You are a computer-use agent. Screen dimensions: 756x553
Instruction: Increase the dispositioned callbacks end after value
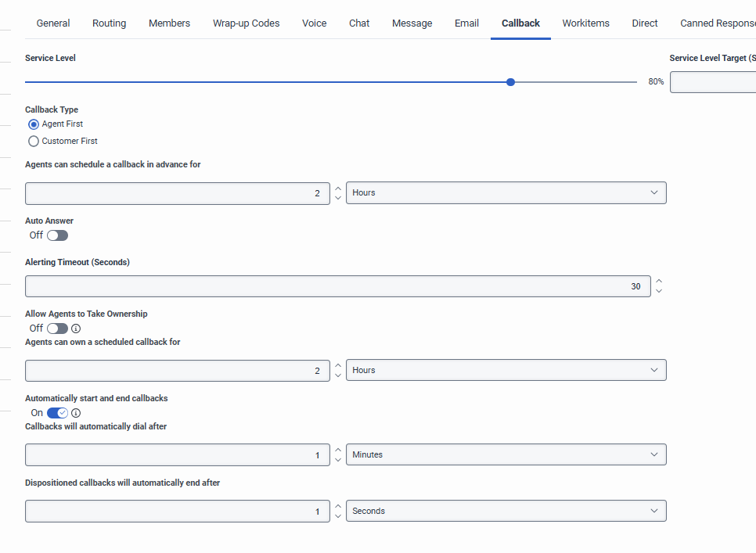click(338, 507)
